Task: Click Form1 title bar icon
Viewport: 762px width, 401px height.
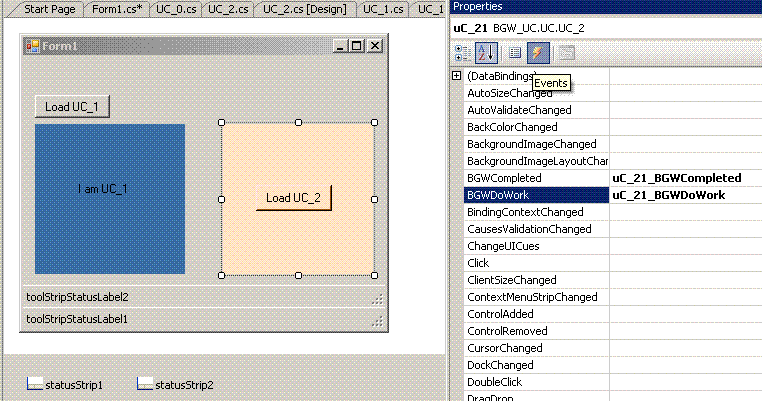Action: (33, 46)
